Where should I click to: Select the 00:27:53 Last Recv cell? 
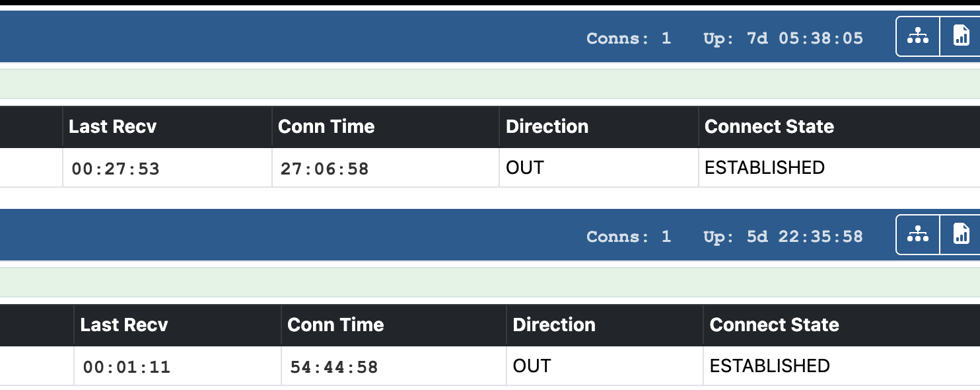tap(116, 169)
